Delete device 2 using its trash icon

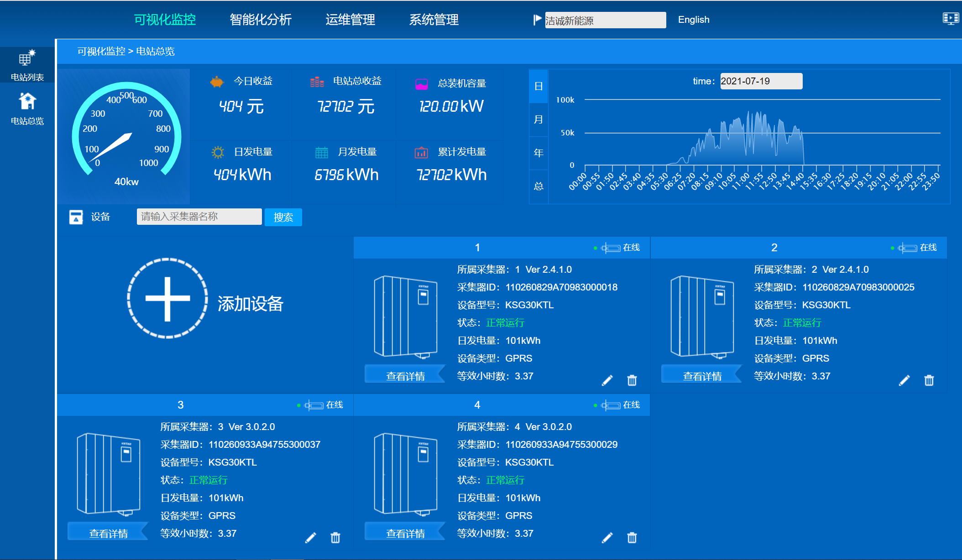point(929,380)
